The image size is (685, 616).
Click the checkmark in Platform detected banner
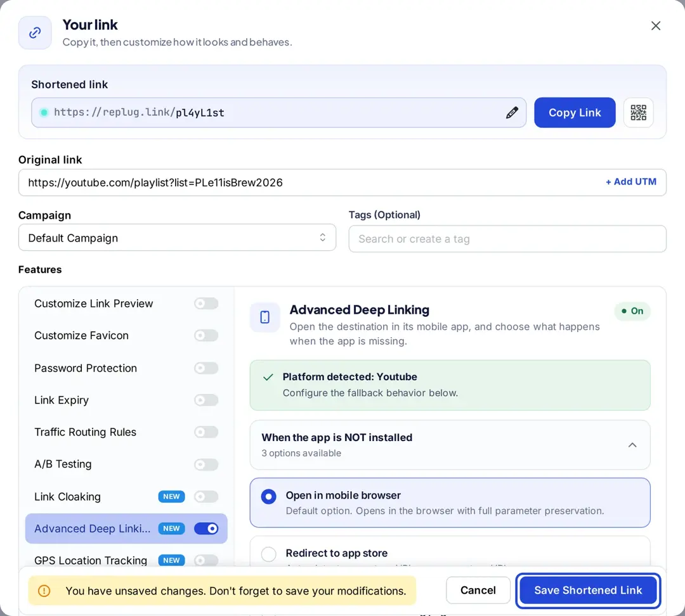(x=268, y=377)
